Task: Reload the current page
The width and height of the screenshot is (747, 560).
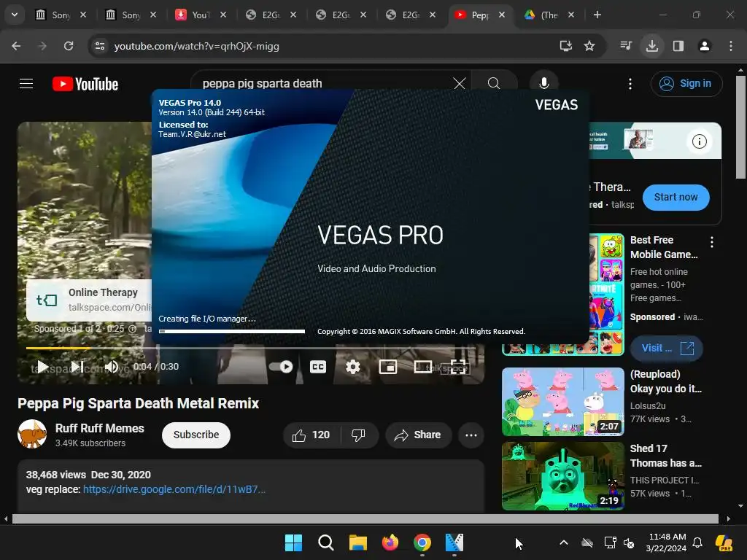Action: 69,46
